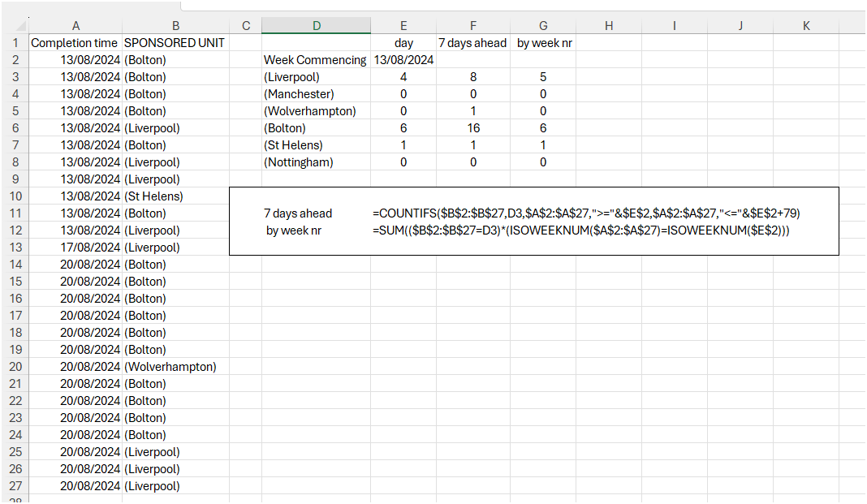Image resolution: width=867 pixels, height=504 pixels.
Task: Select row 27 header
Action: click(15, 486)
